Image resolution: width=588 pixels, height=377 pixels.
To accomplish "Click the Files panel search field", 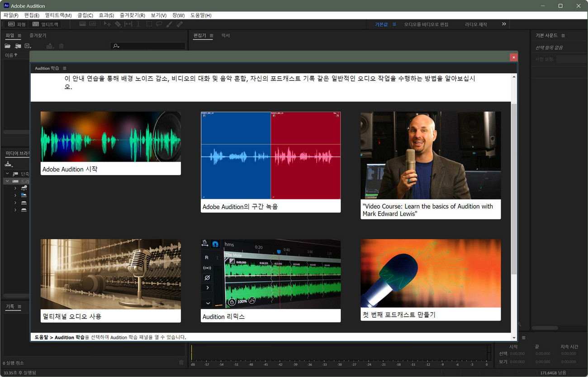I will (147, 46).
